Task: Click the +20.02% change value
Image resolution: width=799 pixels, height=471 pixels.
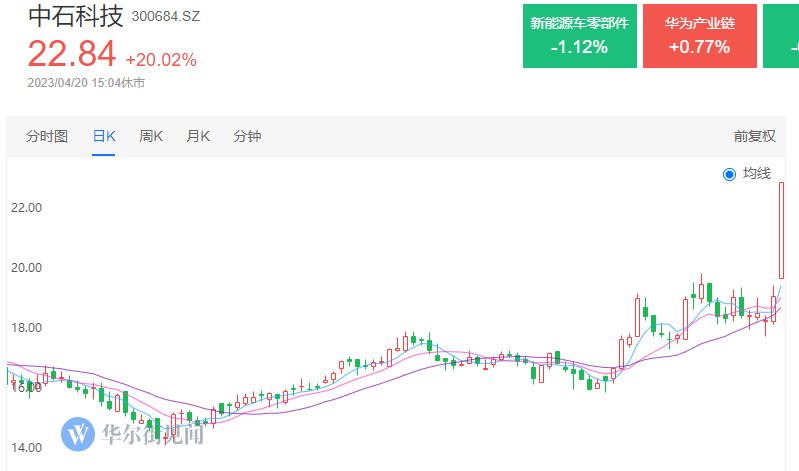Action: [161, 60]
